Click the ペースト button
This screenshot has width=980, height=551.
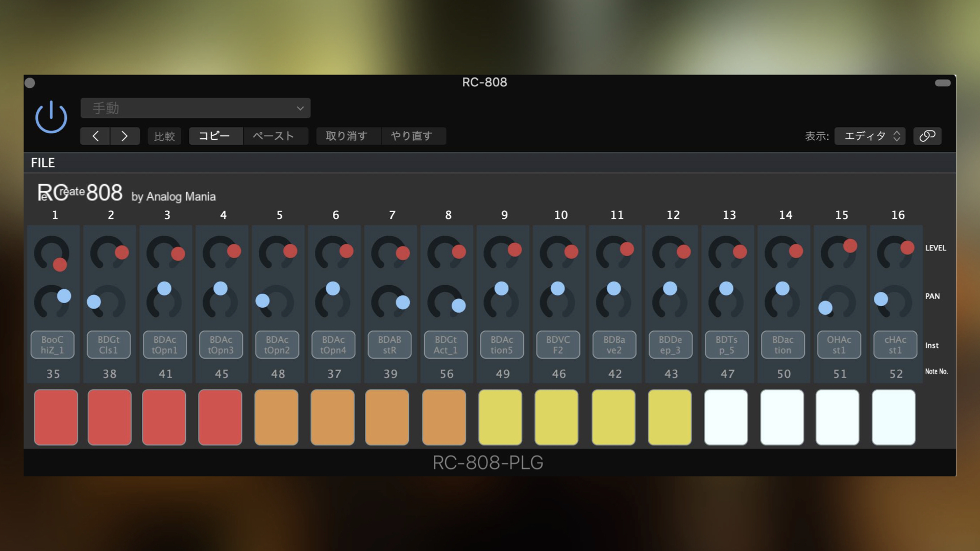(274, 136)
